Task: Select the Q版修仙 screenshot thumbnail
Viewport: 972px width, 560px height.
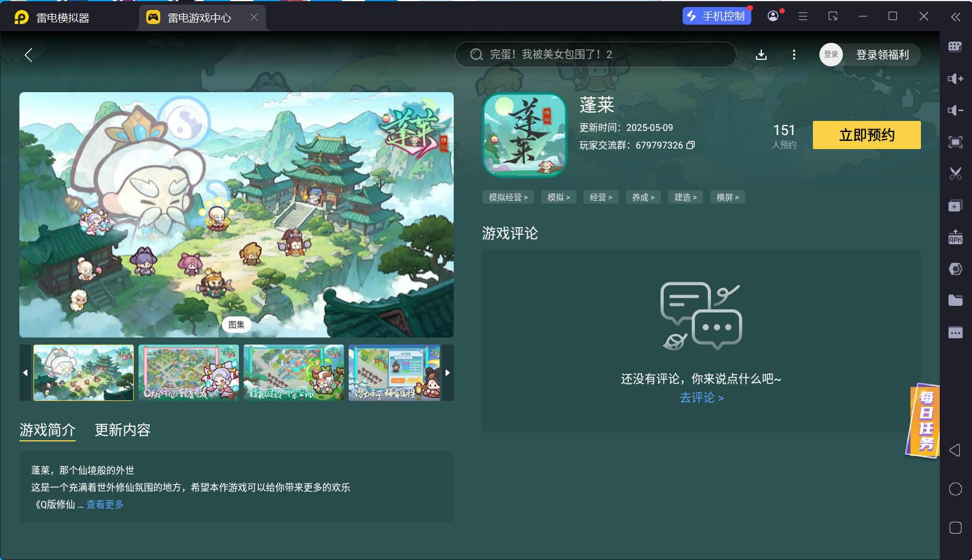Action: tap(189, 373)
